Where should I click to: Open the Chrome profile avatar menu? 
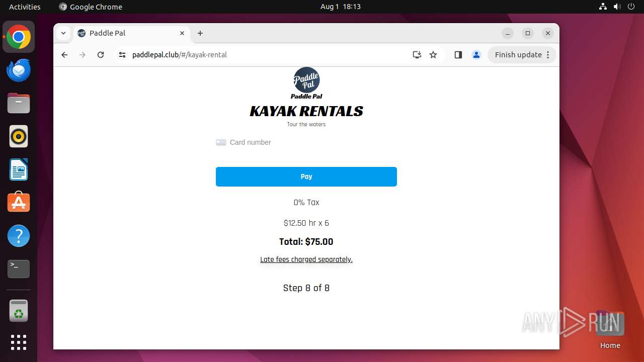(476, 55)
